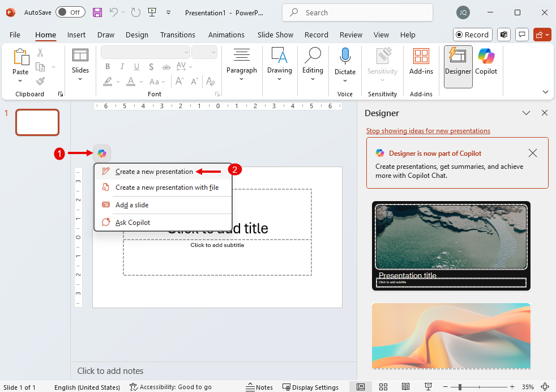Expand the Paragraph group dropdown
This screenshot has height=392, width=556.
point(241,79)
